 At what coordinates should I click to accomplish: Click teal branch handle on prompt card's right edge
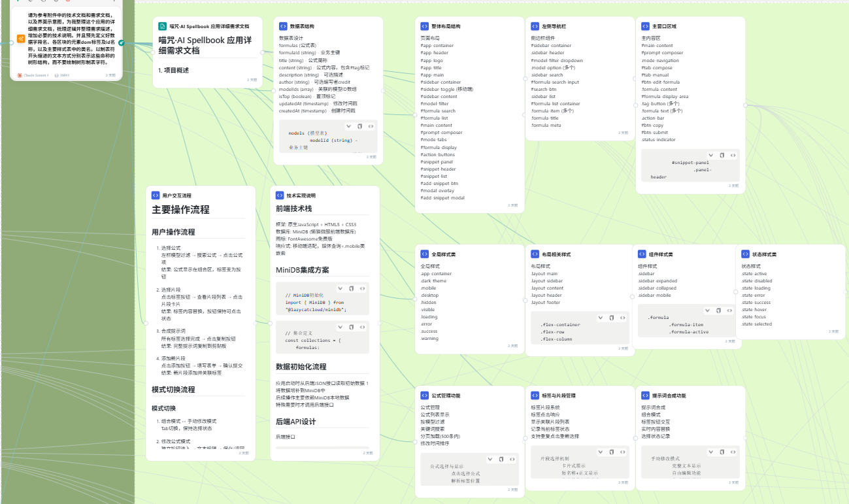(x=122, y=42)
